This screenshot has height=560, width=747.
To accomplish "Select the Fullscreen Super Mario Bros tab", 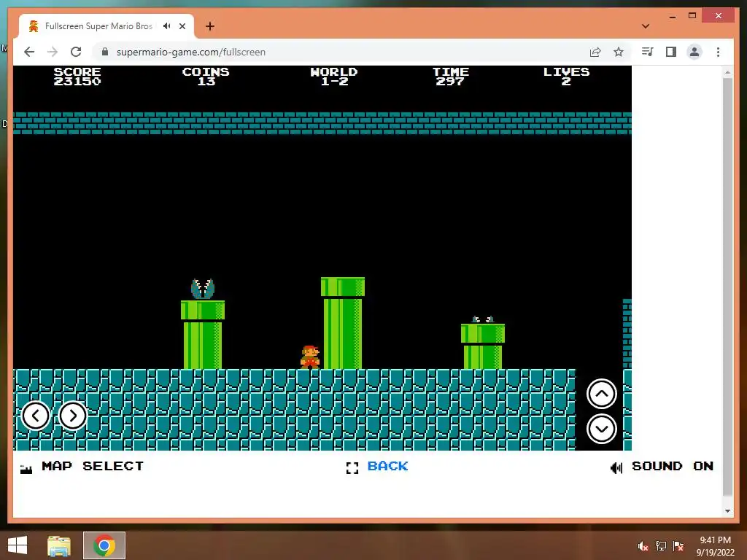I will click(98, 26).
